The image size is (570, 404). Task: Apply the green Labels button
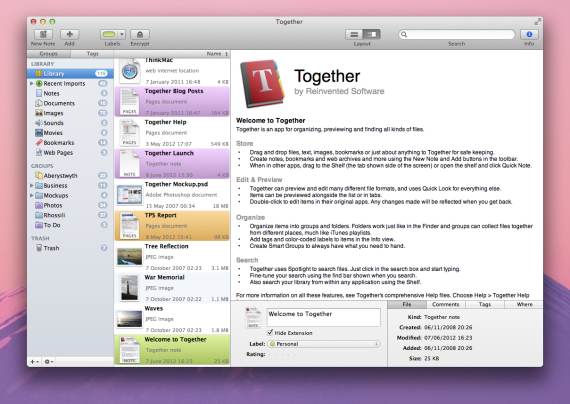[x=109, y=35]
